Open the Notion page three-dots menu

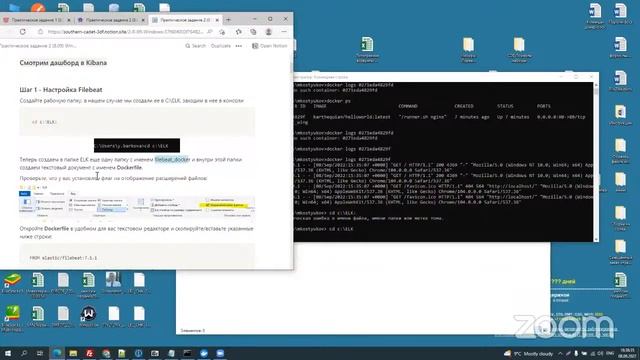239,46
